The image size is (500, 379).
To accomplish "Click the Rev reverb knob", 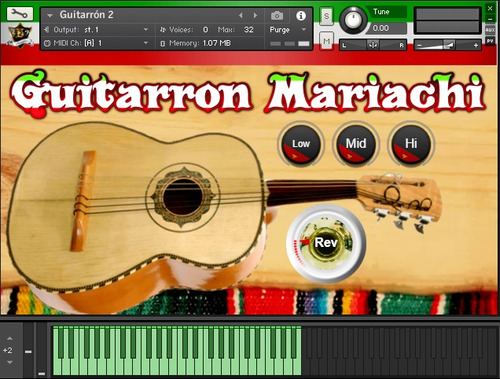I will pyautogui.click(x=326, y=243).
